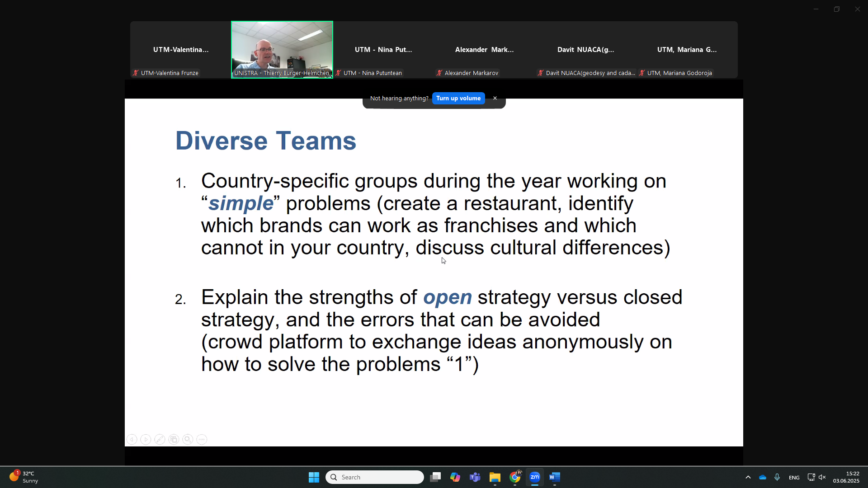Select UTM-Valentina Frunze participant tile
Image resolution: width=868 pixels, height=488 pixels.
point(180,50)
